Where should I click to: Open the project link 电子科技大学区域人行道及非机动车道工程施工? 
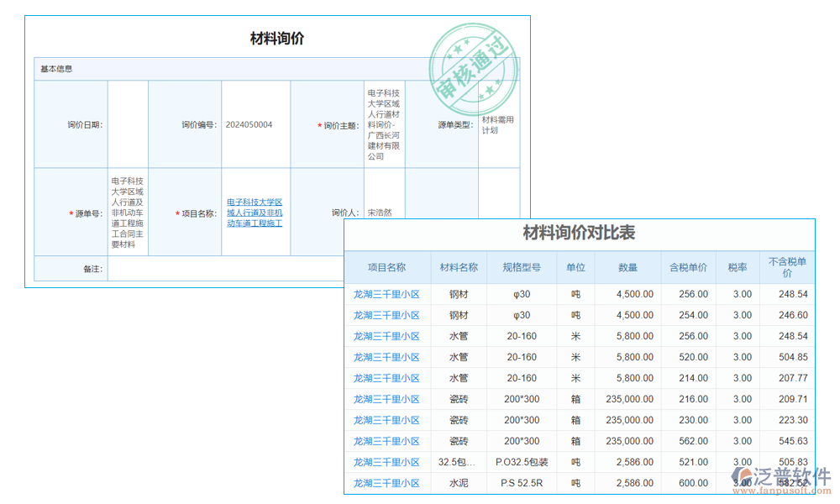point(255,213)
